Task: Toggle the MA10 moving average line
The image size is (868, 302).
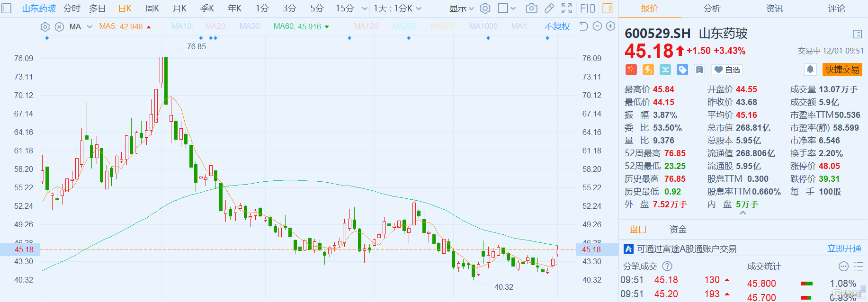Action: point(182,27)
